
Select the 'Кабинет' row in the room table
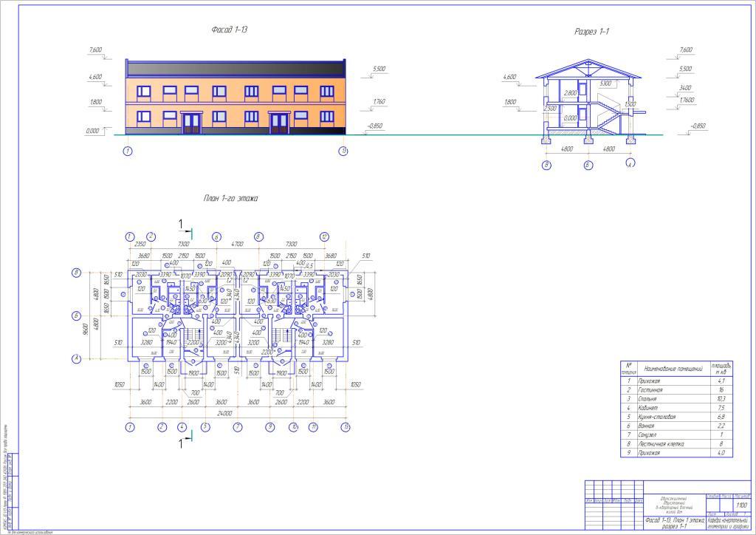tap(676, 408)
